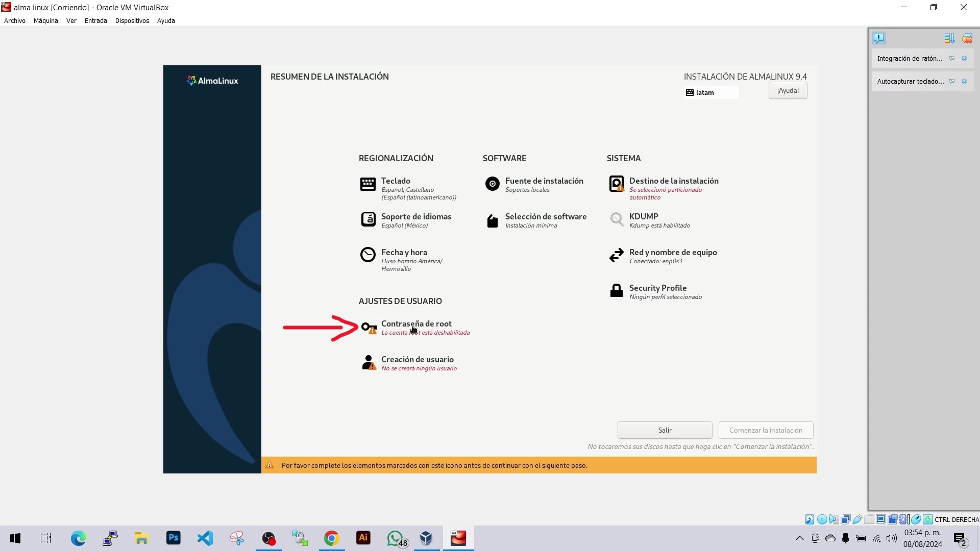This screenshot has height=551, width=980.
Task: Open the Security Profile settings
Action: 655,292
